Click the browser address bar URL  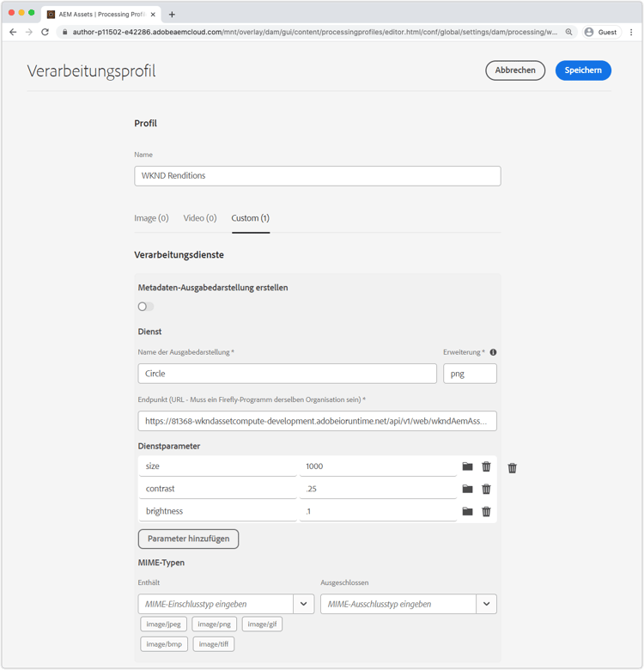click(315, 32)
